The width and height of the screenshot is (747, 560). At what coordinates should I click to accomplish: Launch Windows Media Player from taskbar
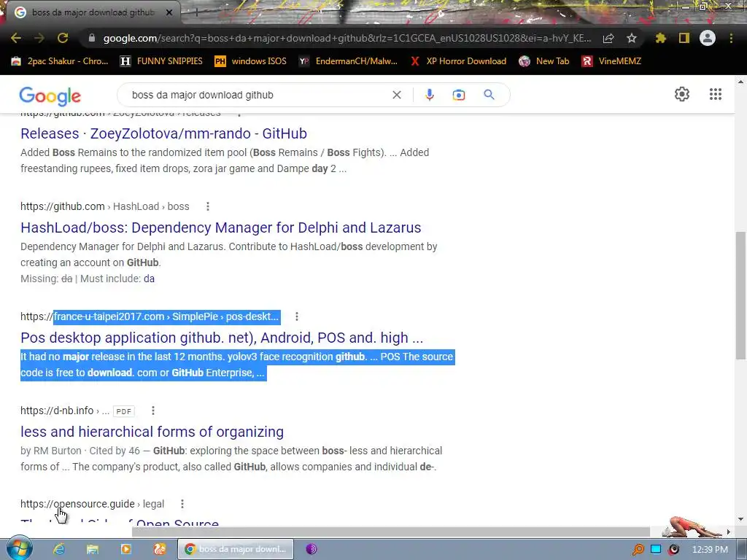click(x=125, y=549)
